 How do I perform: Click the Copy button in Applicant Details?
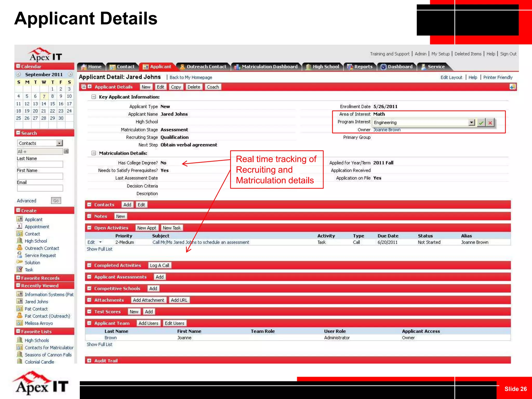click(176, 87)
